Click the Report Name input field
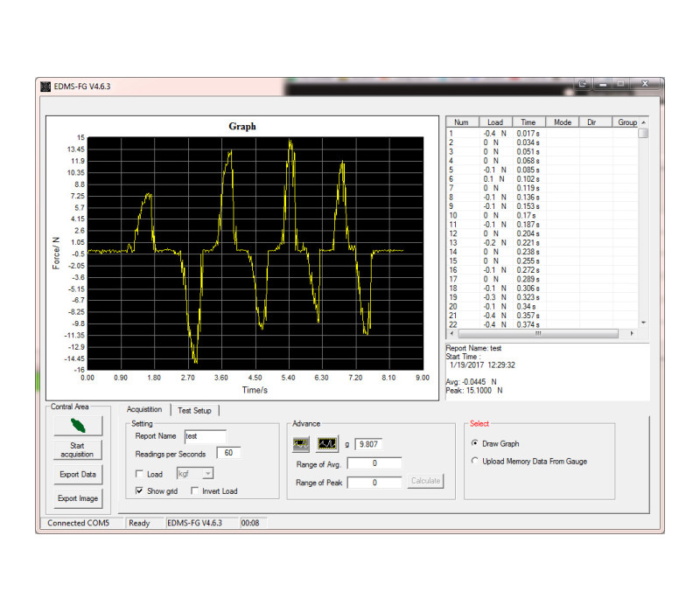The image size is (700, 612). pyautogui.click(x=206, y=435)
